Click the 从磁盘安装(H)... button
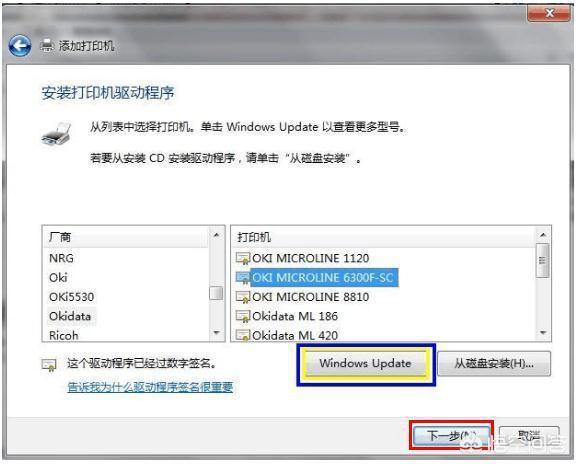576x464 pixels. [x=494, y=364]
